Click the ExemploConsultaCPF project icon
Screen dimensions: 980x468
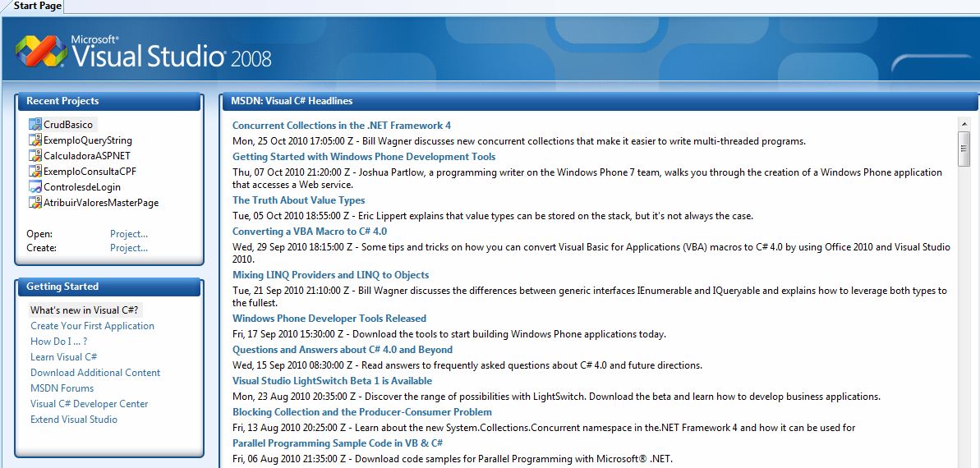[35, 172]
